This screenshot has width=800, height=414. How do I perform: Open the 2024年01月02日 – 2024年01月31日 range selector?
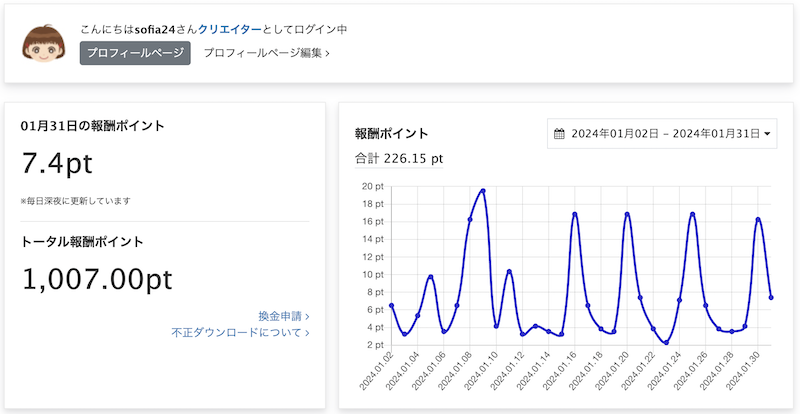pyautogui.click(x=662, y=134)
